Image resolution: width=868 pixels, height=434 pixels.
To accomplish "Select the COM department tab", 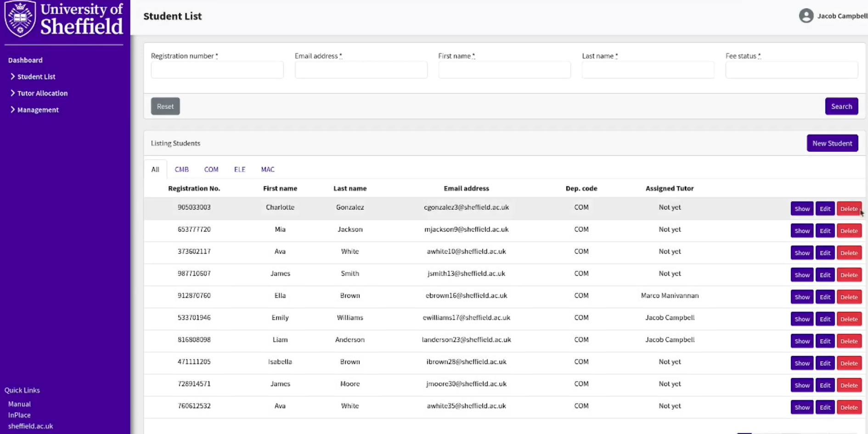I will (x=211, y=169).
